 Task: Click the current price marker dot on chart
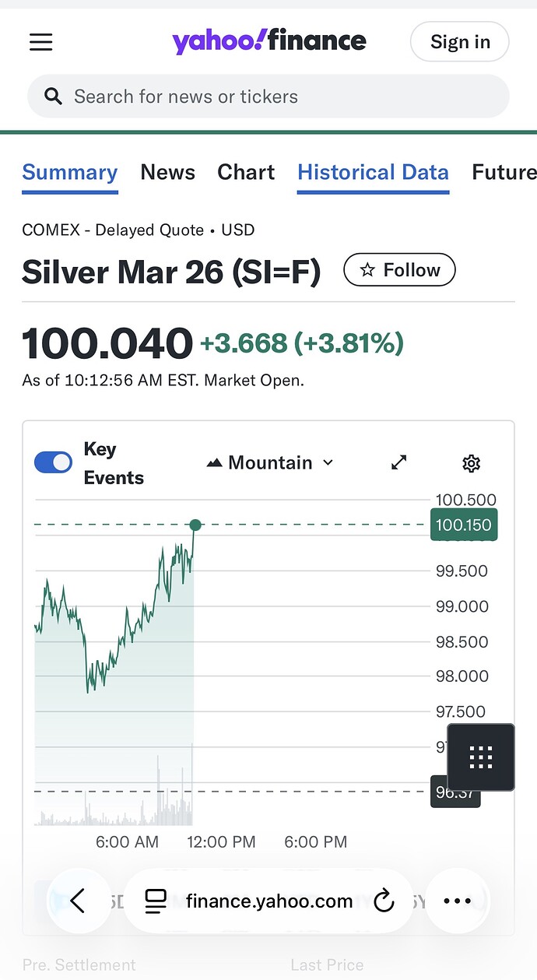(x=195, y=525)
